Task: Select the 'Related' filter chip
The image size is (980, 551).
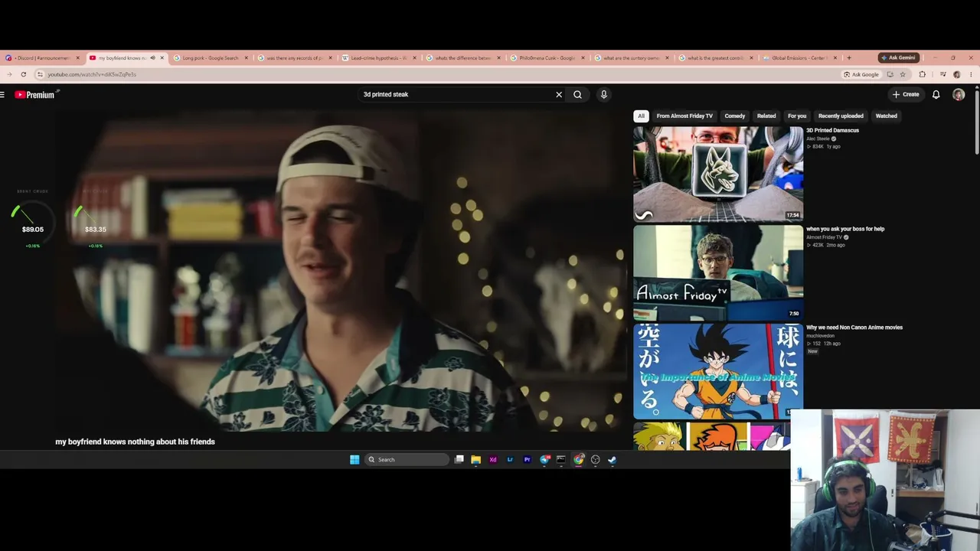Action: 766,116
